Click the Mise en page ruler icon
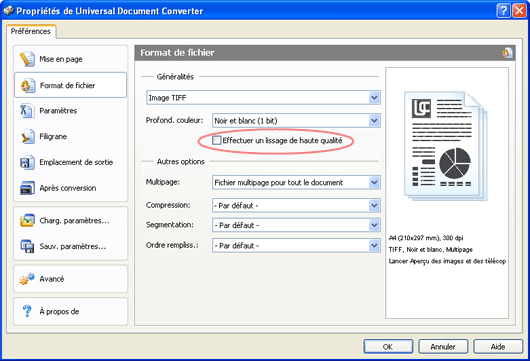Viewport: 530px width, 361px height. click(x=27, y=59)
